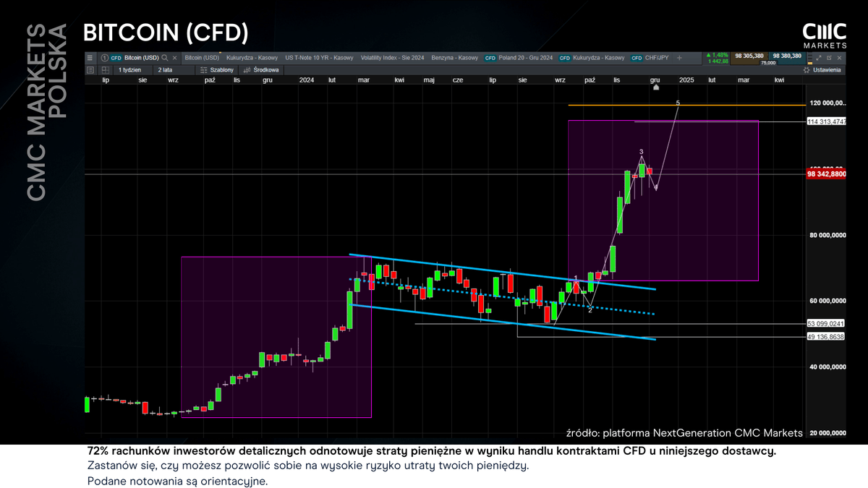Viewport: 868px width, 488px height.
Task: Open Środkowa price type selector
Action: tap(262, 70)
